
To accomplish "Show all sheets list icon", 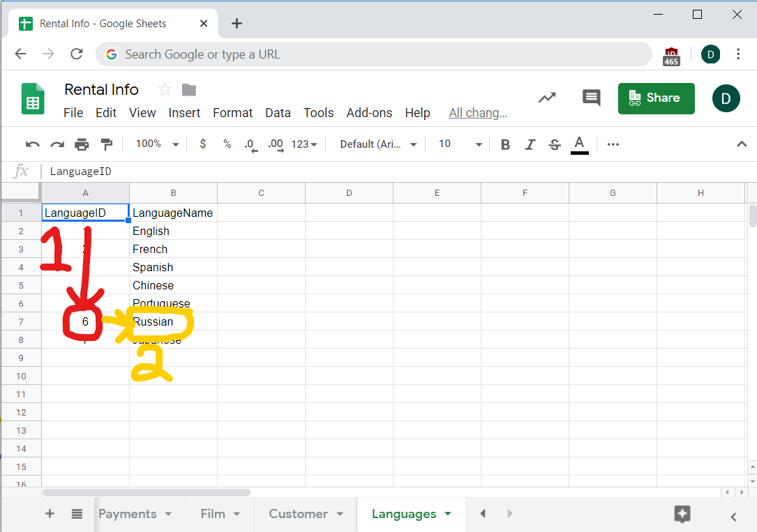I will coord(77,514).
